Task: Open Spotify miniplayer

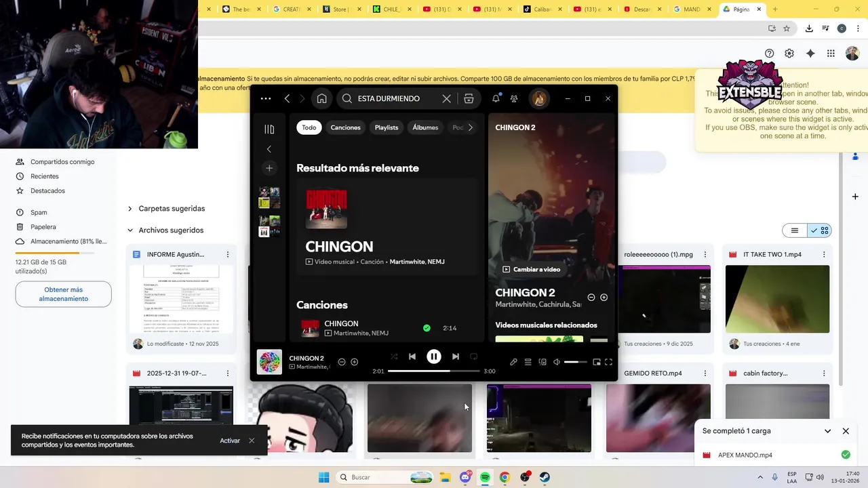Action: click(597, 362)
